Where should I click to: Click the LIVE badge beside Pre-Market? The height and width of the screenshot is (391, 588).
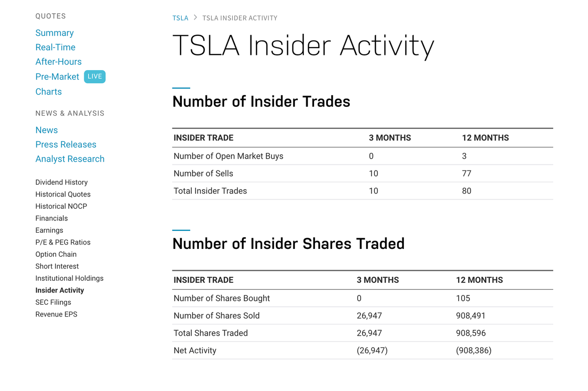[95, 76]
